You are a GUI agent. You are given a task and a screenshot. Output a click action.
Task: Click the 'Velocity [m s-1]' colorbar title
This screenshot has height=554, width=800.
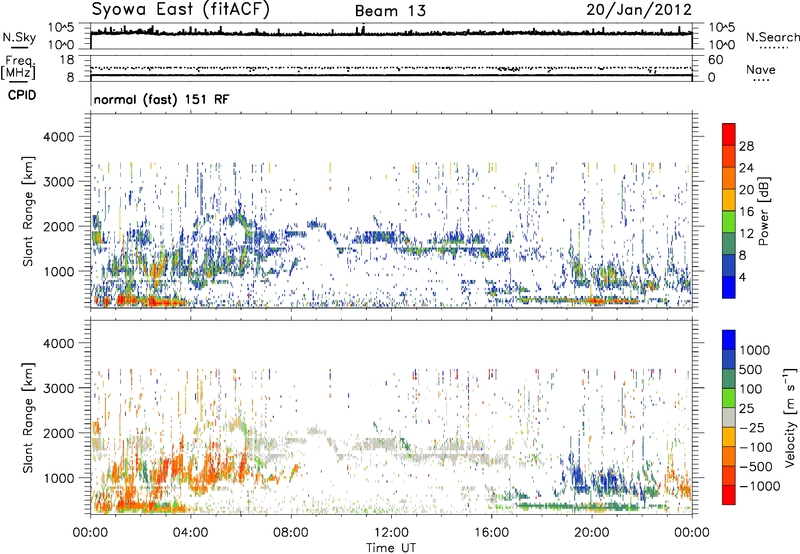[790, 416]
